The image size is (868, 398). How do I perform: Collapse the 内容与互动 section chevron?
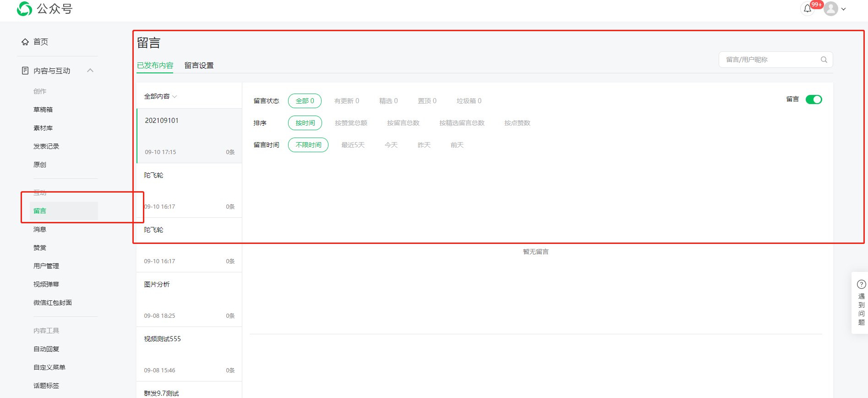pyautogui.click(x=90, y=71)
